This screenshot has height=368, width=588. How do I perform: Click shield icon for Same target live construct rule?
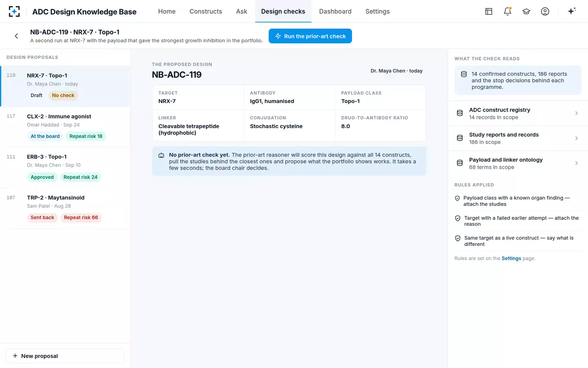point(458,238)
